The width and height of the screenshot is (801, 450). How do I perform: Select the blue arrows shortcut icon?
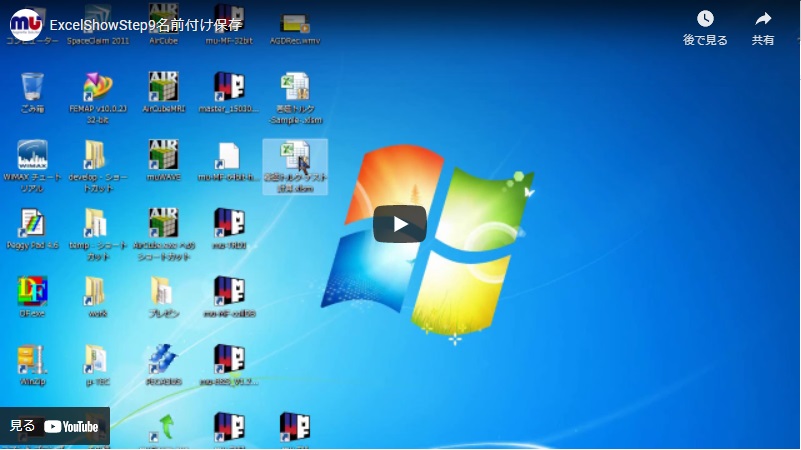click(x=163, y=365)
